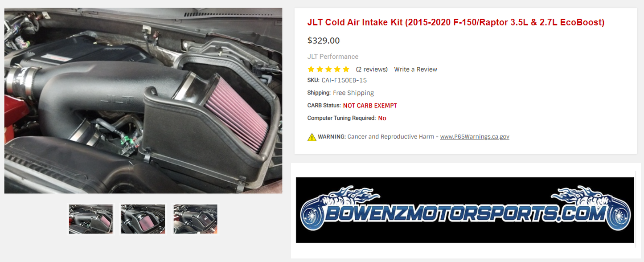The image size is (644, 262).
Task: Click the $329.00 price
Action: tap(324, 41)
